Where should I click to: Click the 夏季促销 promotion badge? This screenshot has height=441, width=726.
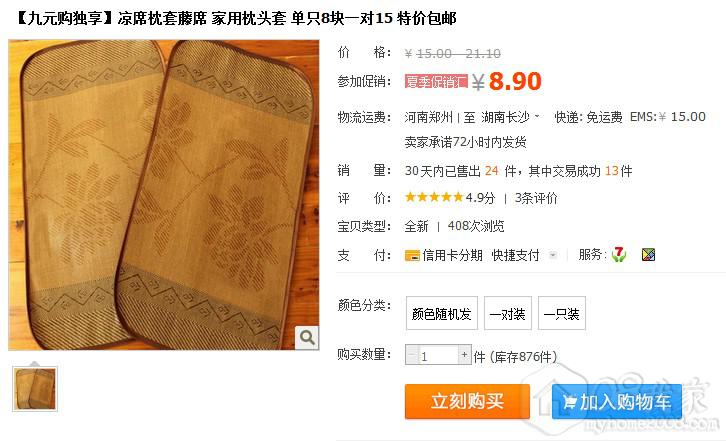click(x=436, y=82)
